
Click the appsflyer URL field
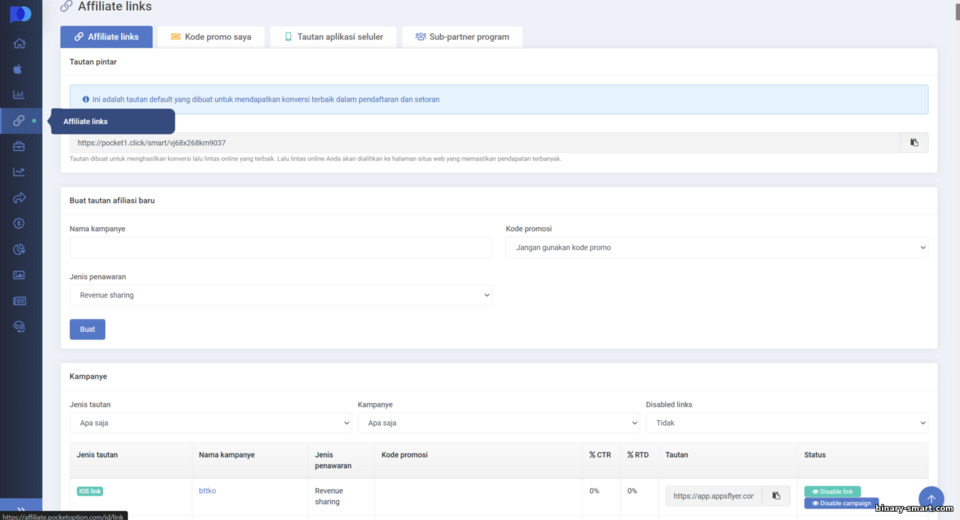714,496
